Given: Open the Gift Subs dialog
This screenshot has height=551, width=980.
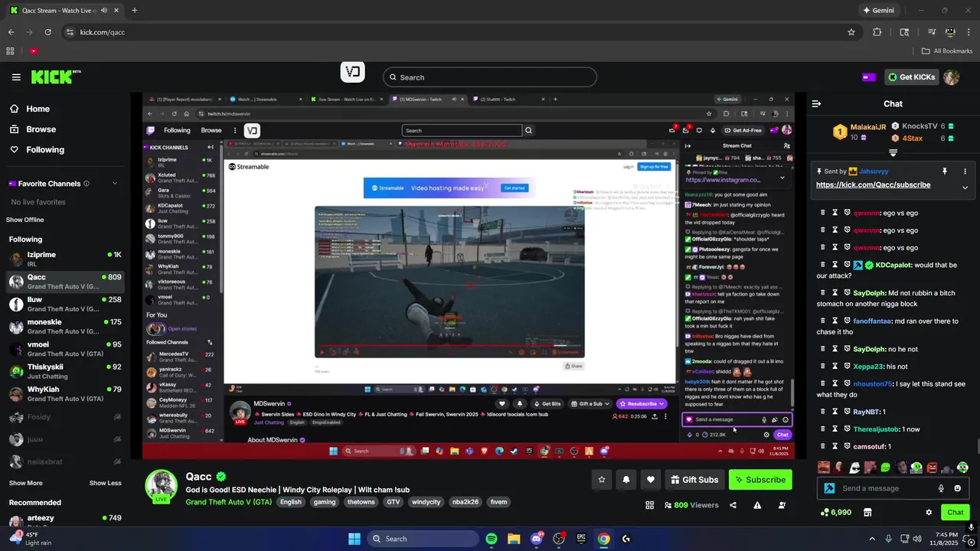Looking at the screenshot, I should tap(694, 480).
